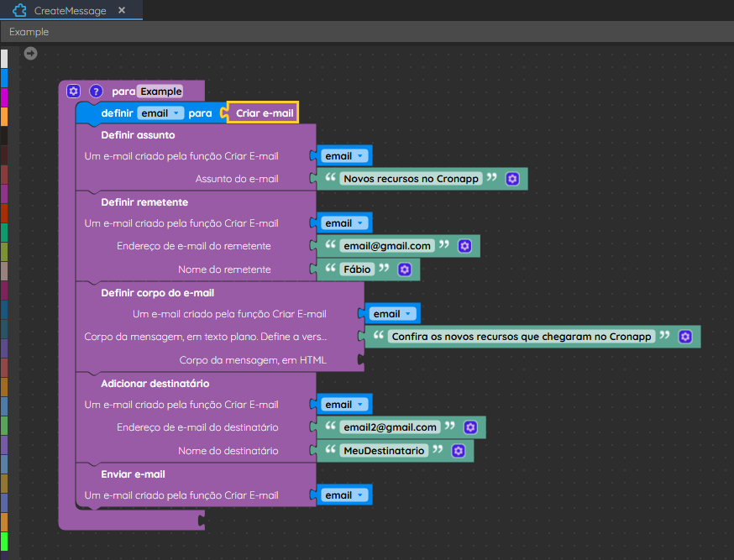Edit 'Confira os novos recursos que chegaram no Cronapp' field
Image resolution: width=734 pixels, height=560 pixels.
coord(522,337)
